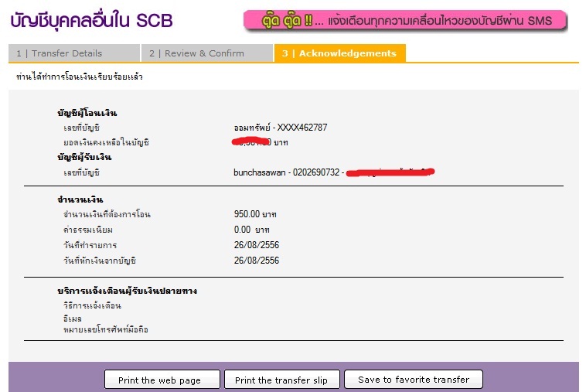The height and width of the screenshot is (392, 586).
Task: Select the 0.00 fee value
Action: pyautogui.click(x=251, y=230)
